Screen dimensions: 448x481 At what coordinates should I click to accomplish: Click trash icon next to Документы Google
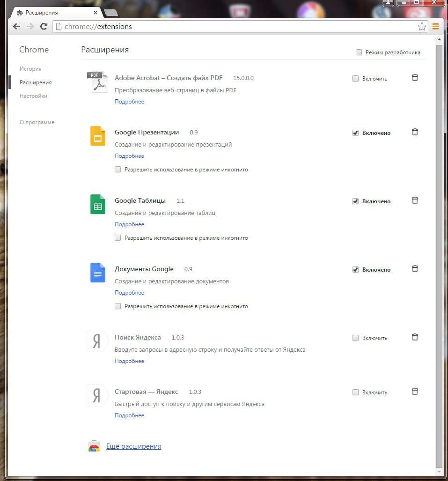tap(414, 269)
